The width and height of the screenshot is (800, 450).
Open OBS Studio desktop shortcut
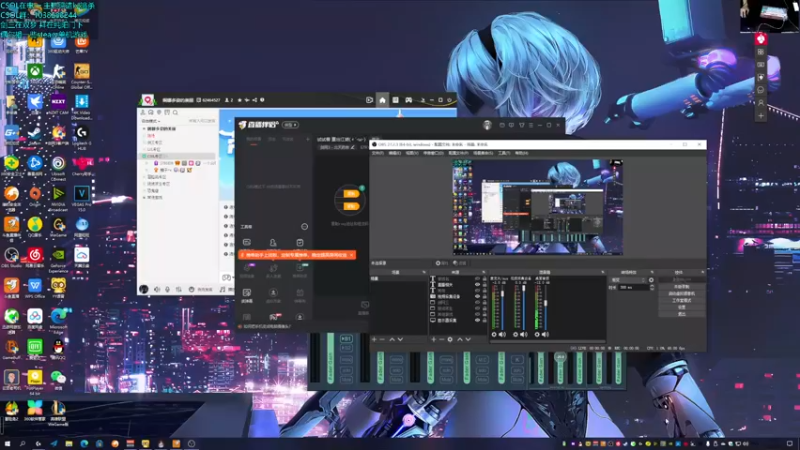(11, 258)
